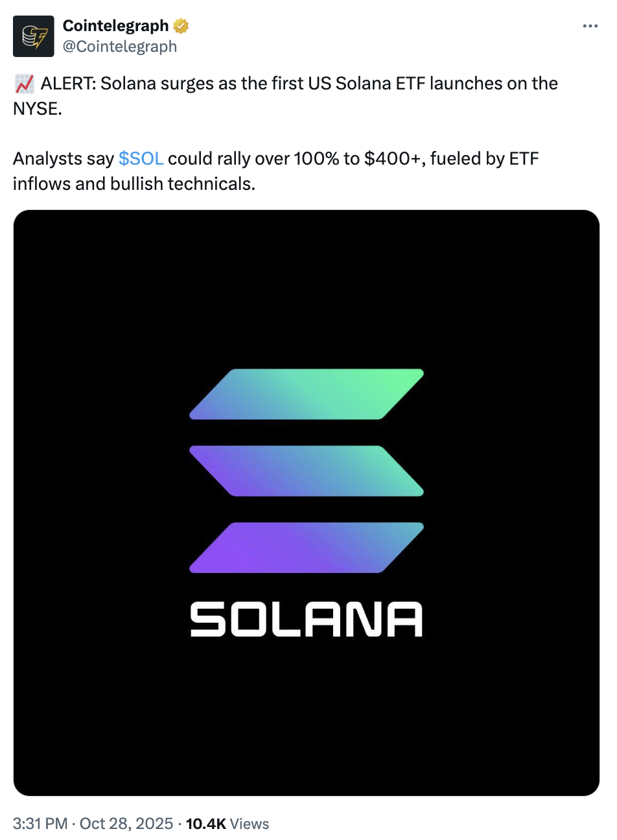Screen dimensions: 617x840
Task: Open the $SOL cashtag link
Action: click(x=141, y=159)
